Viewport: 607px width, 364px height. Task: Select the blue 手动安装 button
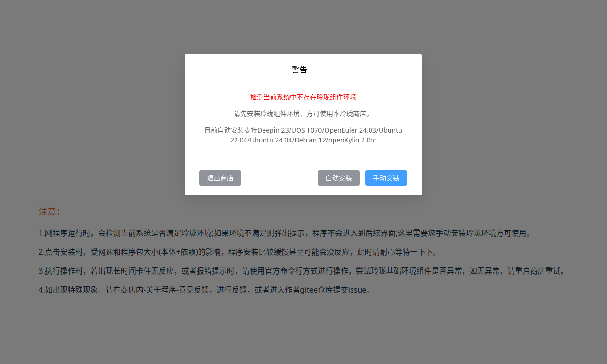pyautogui.click(x=386, y=178)
